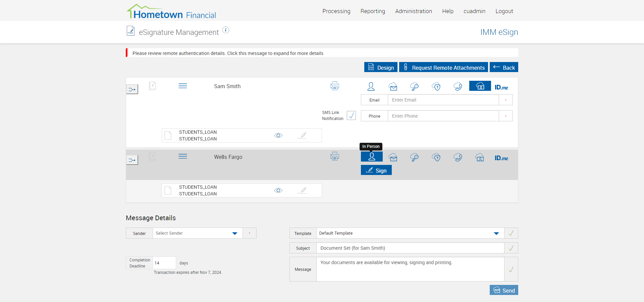This screenshot has width=644, height=302.
Task: Click the Message Details heading
Action: tap(151, 218)
